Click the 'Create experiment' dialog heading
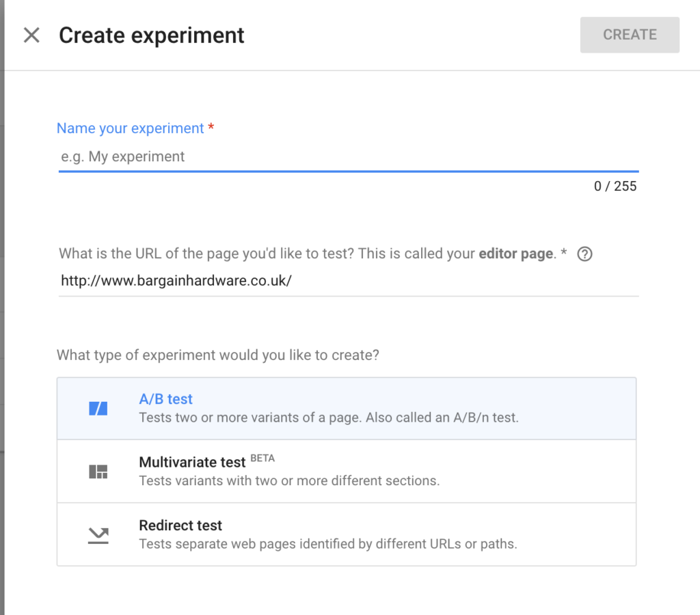 [x=151, y=35]
